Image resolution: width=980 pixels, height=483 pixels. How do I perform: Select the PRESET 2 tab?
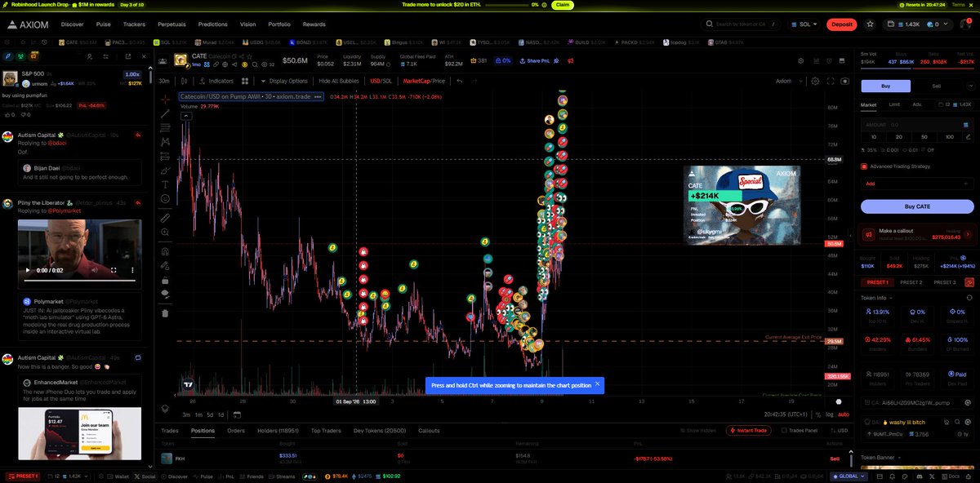pyautogui.click(x=911, y=282)
